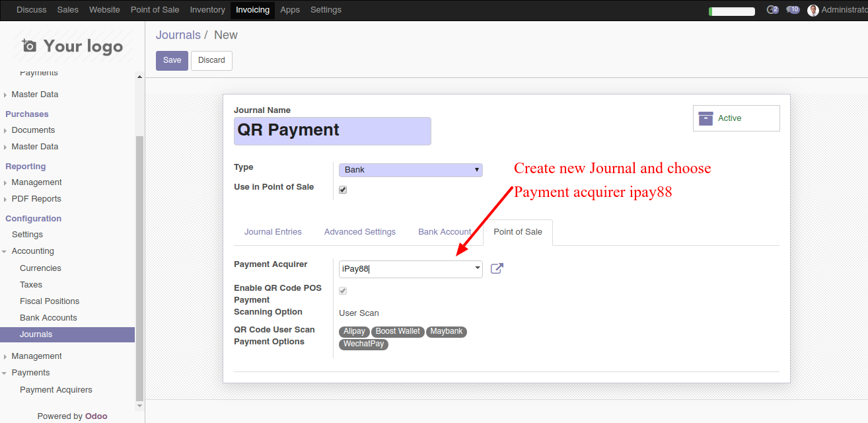This screenshot has width=868, height=423.
Task: Click the camera icon in Your logo
Action: [x=29, y=46]
